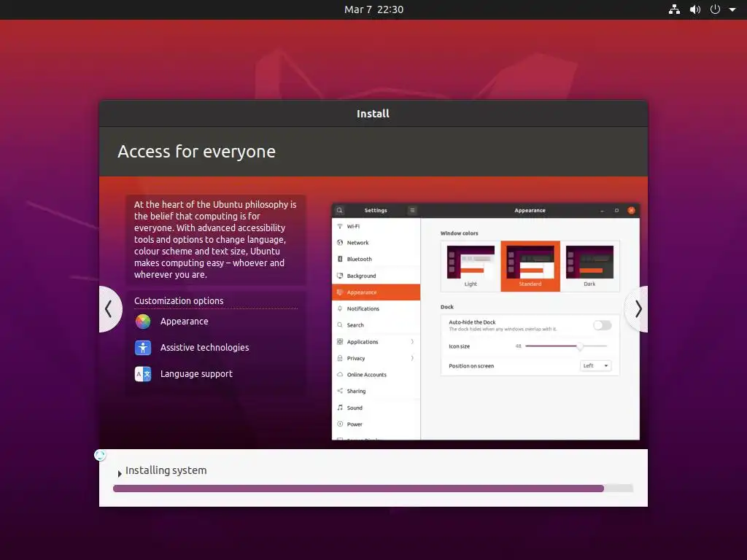Click the Install window title bar
The image size is (747, 560).
click(373, 114)
